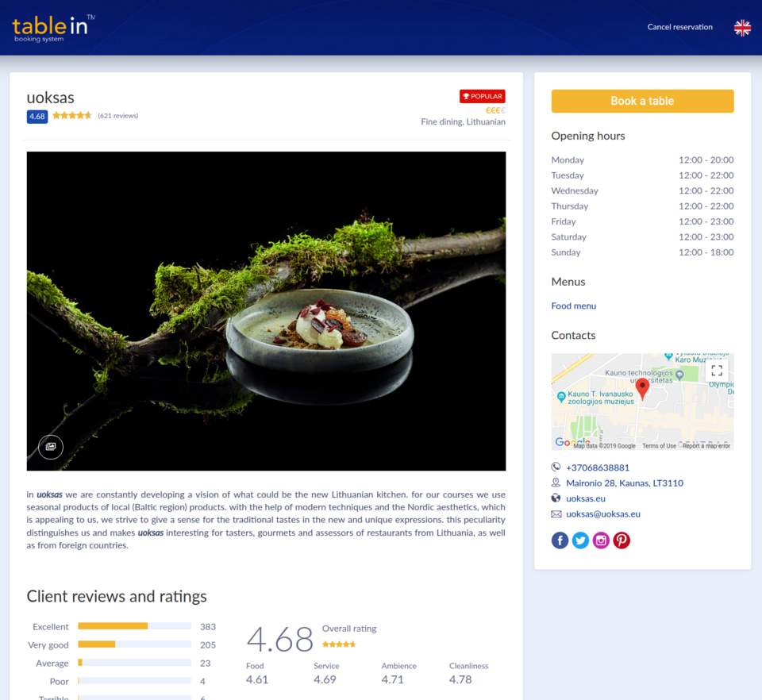Open the Facebook social icon
This screenshot has height=700, width=762.
(560, 540)
